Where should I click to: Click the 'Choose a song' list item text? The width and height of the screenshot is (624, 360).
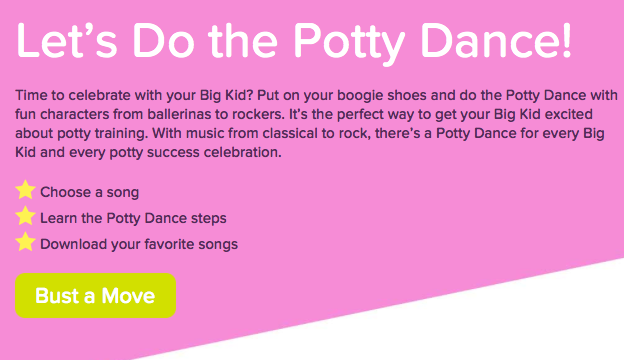click(x=90, y=193)
